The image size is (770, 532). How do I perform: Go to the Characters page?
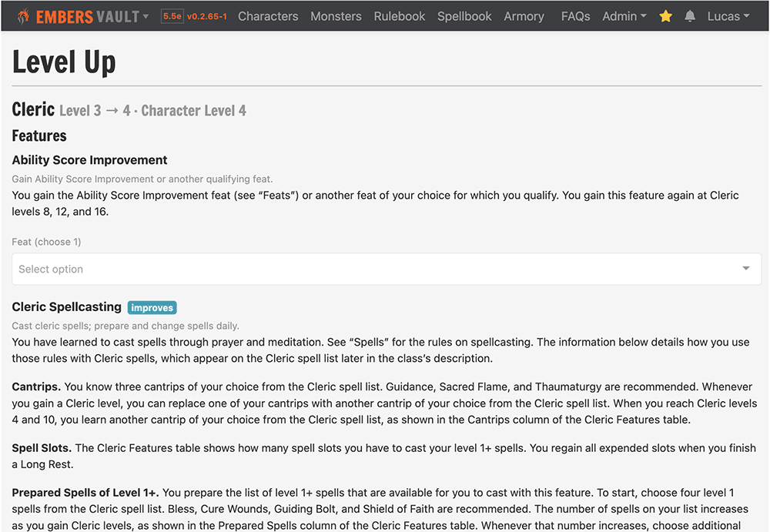point(268,16)
